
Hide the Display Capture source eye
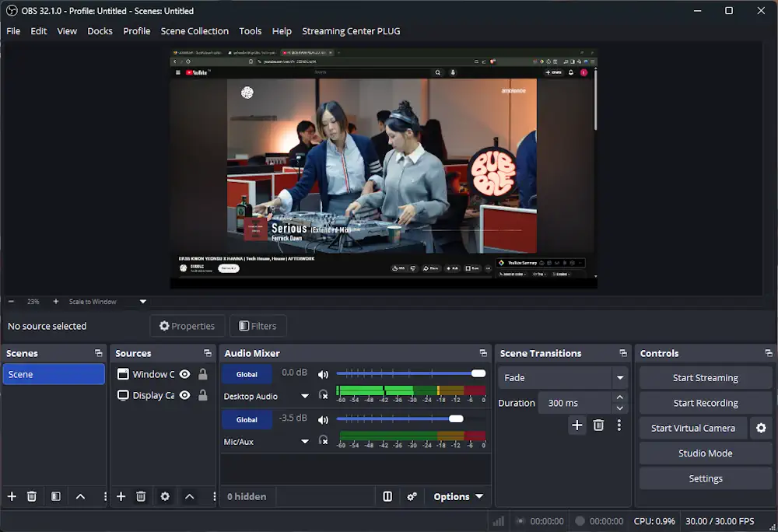pyautogui.click(x=184, y=395)
